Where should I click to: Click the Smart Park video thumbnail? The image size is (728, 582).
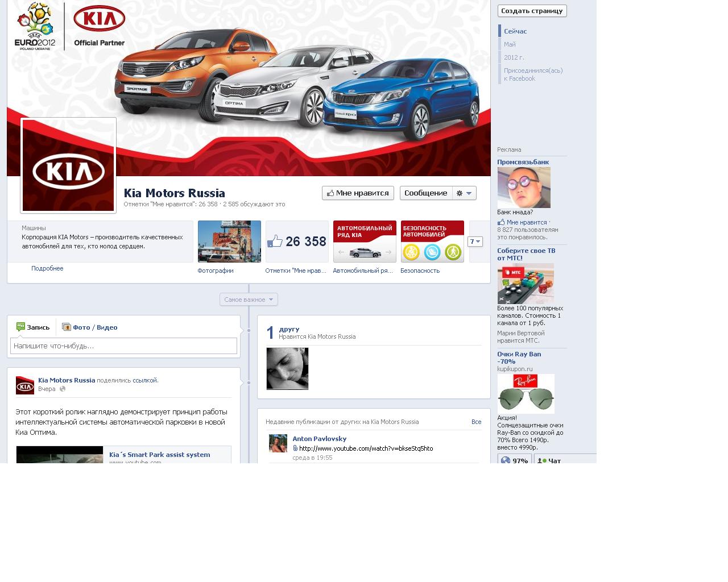click(60, 455)
